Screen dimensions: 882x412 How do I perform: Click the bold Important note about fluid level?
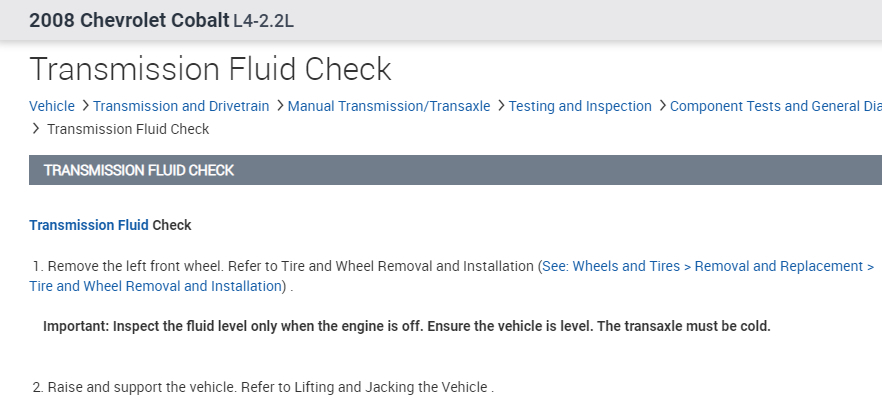pos(407,326)
